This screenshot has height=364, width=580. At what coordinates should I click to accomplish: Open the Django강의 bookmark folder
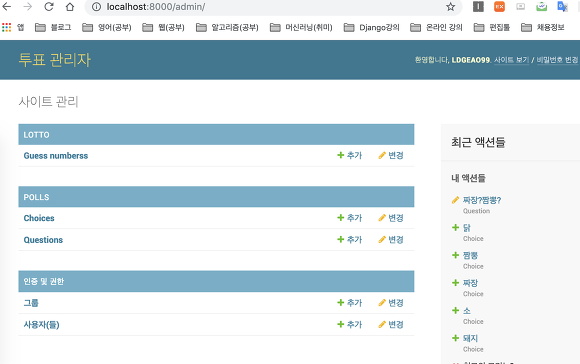pyautogui.click(x=371, y=27)
